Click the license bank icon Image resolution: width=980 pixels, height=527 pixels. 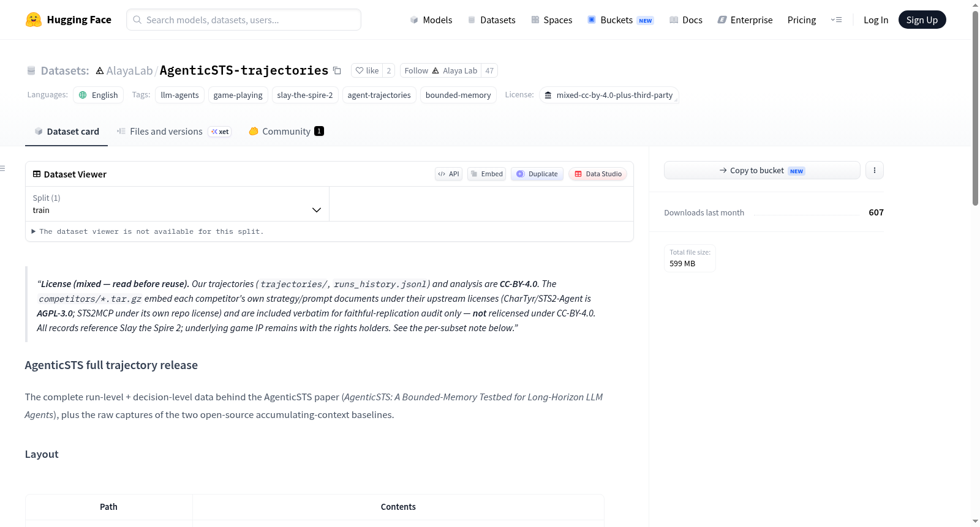click(x=548, y=95)
